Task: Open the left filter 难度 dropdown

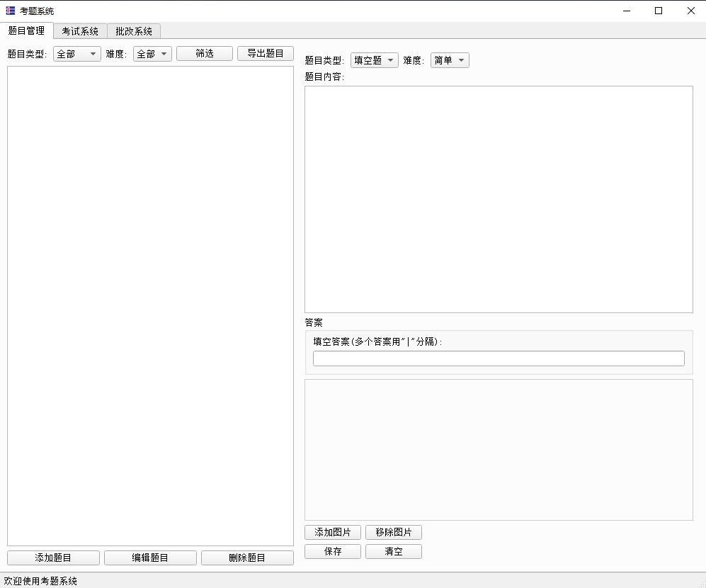Action: click(152, 54)
